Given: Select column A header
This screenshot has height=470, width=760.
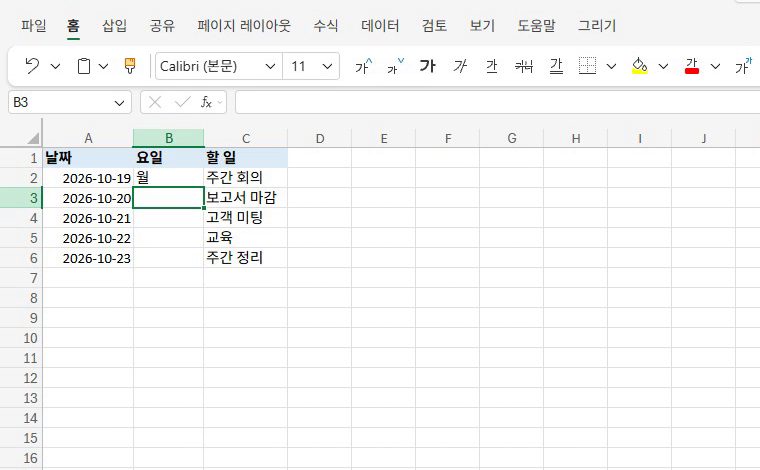Looking at the screenshot, I should 88,139.
